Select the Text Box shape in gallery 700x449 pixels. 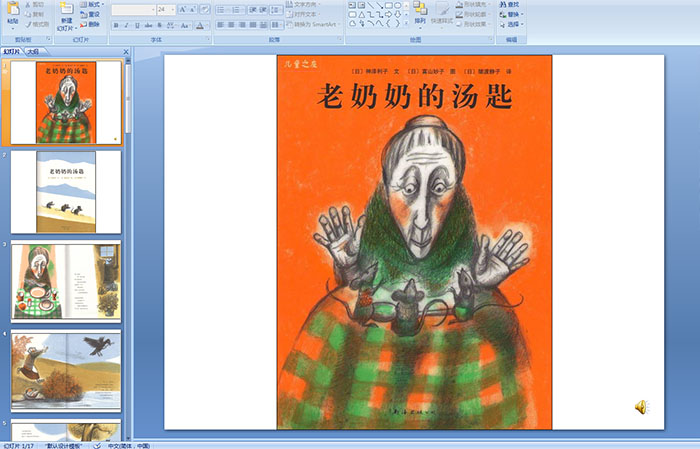[x=352, y=5]
